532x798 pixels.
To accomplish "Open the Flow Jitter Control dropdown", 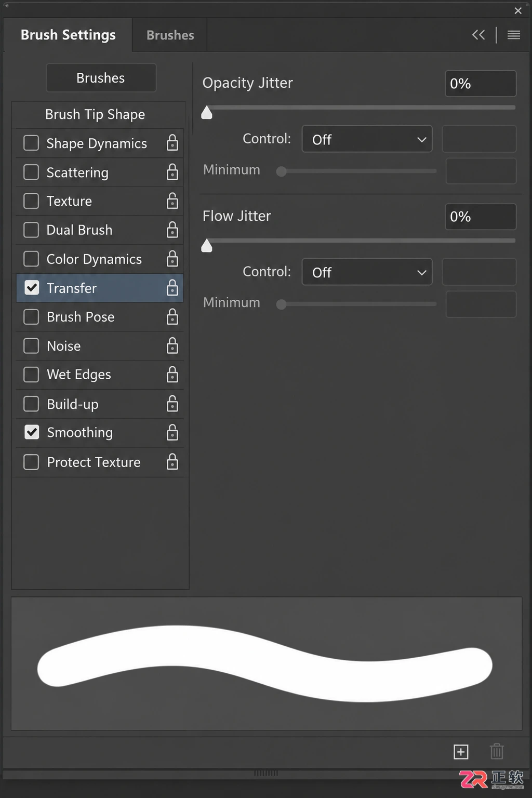I will click(x=367, y=272).
